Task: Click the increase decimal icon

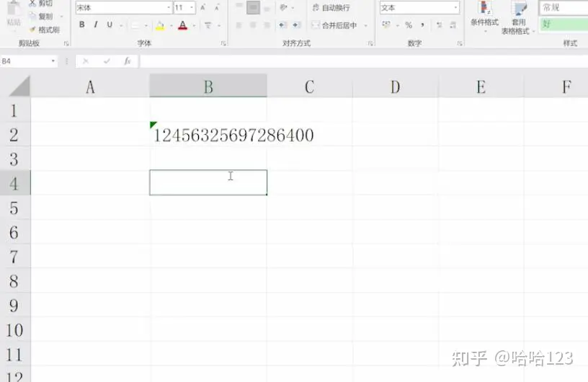Action: tap(439, 25)
